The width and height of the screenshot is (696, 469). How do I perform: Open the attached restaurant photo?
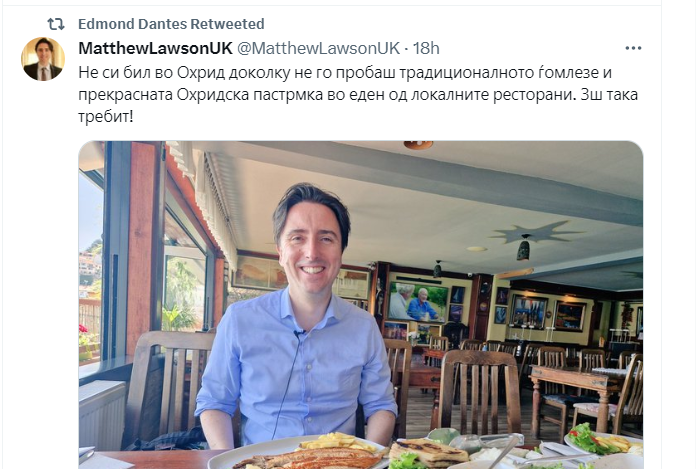point(361,305)
